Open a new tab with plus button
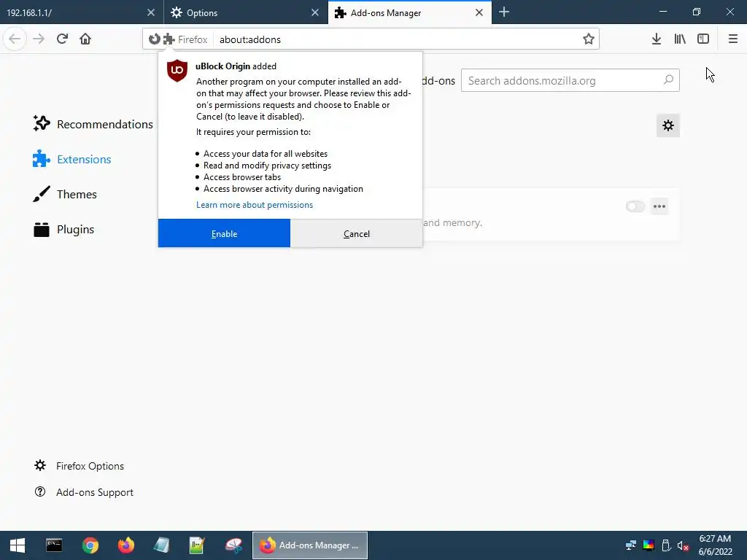The height and width of the screenshot is (560, 747). point(504,12)
